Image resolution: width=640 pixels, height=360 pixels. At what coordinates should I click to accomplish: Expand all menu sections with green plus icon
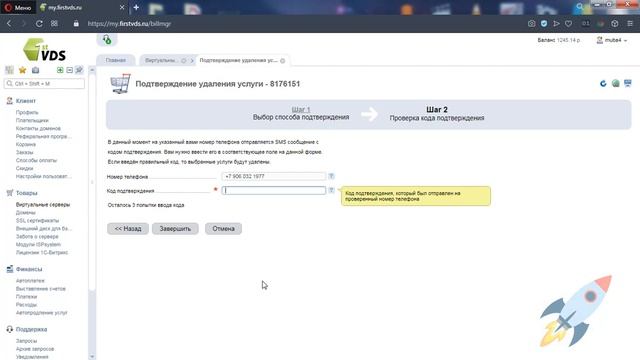pyautogui.click(x=60, y=70)
